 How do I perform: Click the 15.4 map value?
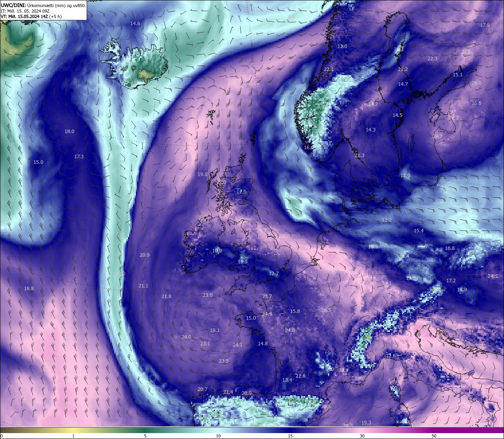[419, 231]
